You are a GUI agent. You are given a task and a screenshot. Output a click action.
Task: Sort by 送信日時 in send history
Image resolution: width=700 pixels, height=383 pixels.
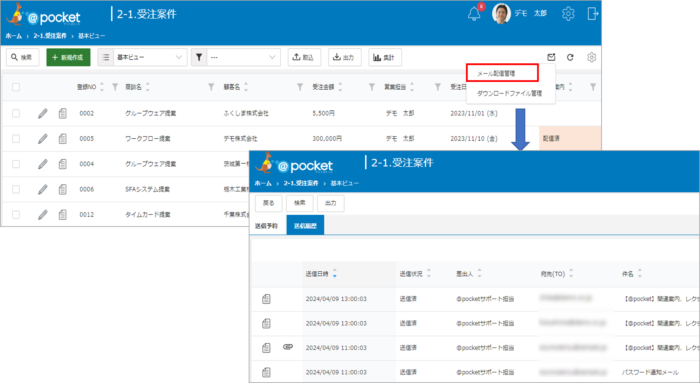click(x=335, y=274)
